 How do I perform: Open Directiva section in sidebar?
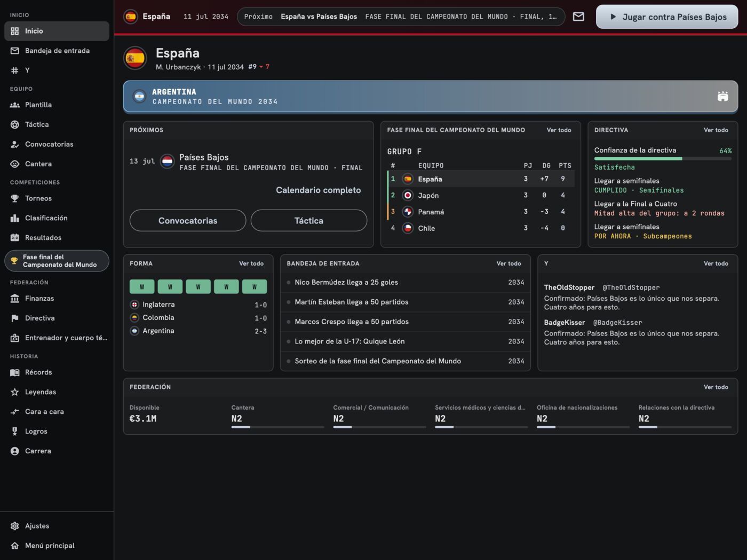tap(57, 318)
